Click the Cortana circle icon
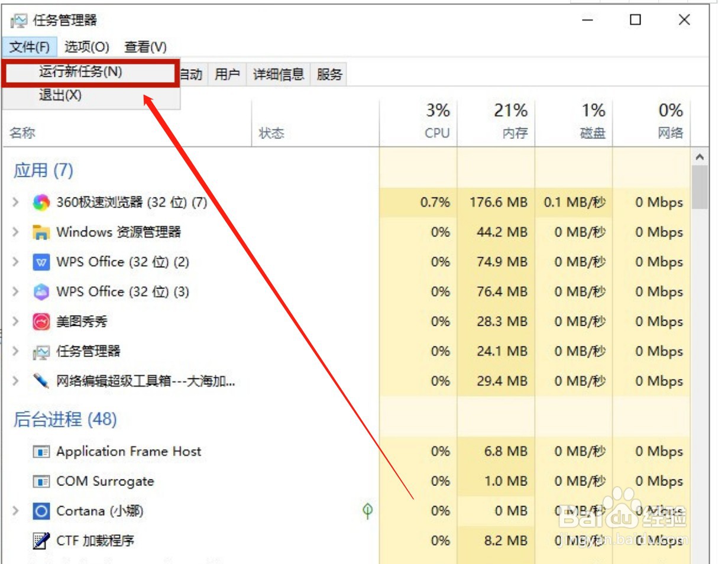Viewport: 728px width, 564px height. (x=40, y=510)
